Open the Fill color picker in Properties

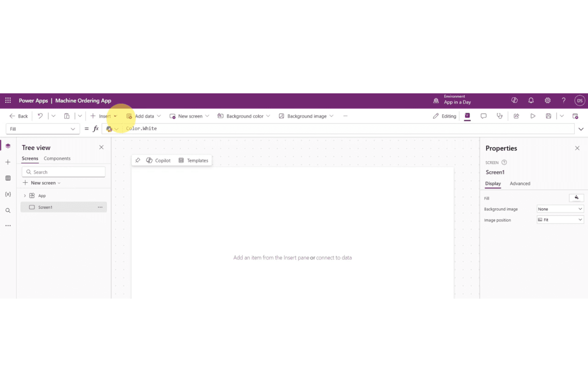(x=576, y=198)
